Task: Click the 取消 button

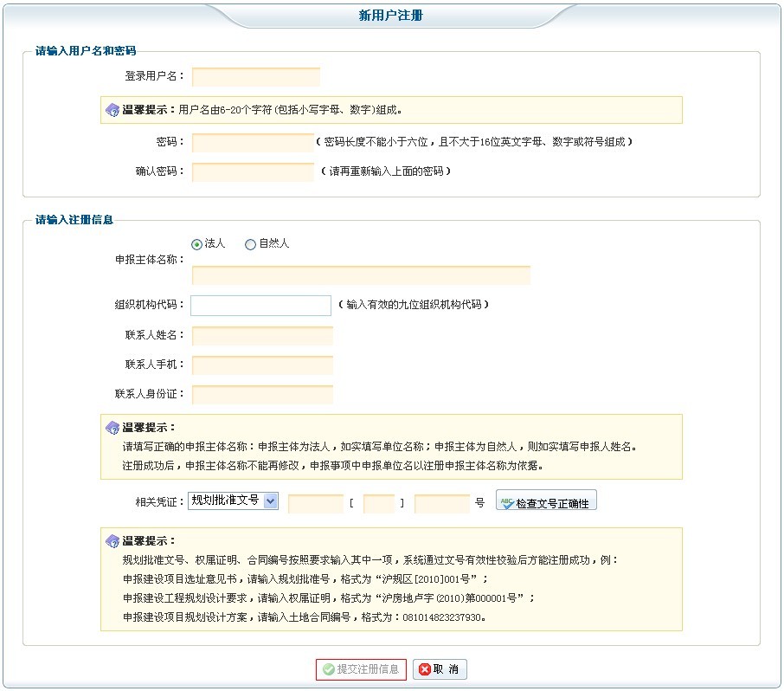Action: point(440,669)
